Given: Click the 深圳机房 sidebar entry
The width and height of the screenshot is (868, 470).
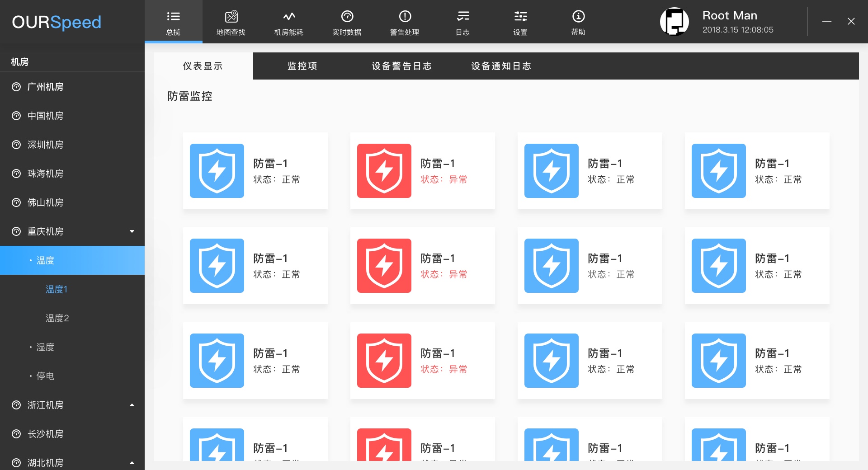Looking at the screenshot, I should coord(45,145).
